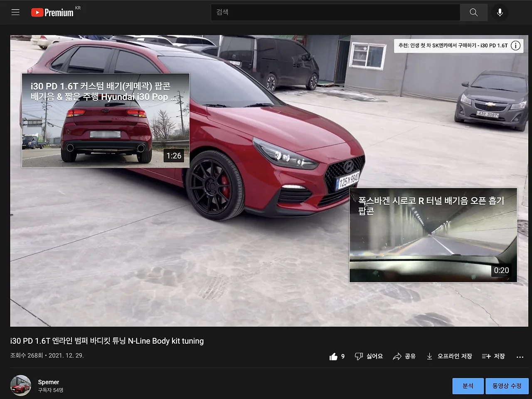Open i30 PD 1.6T exhaust video thumbnail
The width and height of the screenshot is (532, 399).
click(106, 121)
